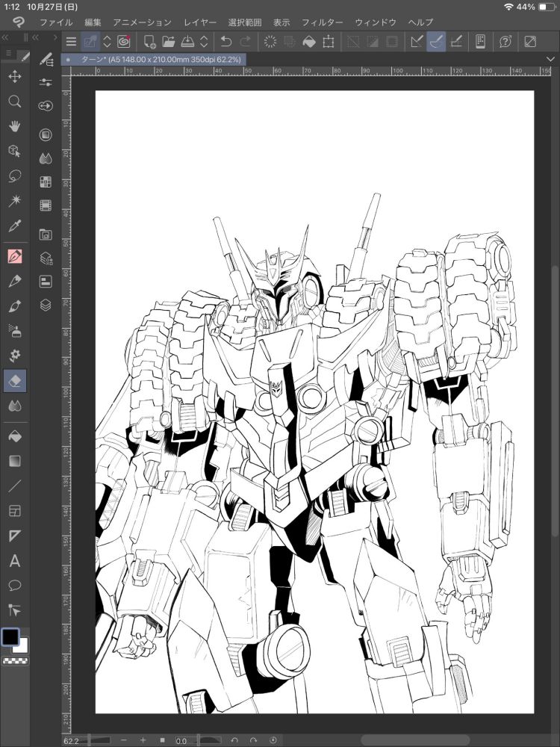Toggle Snap to Grid
The image size is (560, 747).
click(456, 41)
